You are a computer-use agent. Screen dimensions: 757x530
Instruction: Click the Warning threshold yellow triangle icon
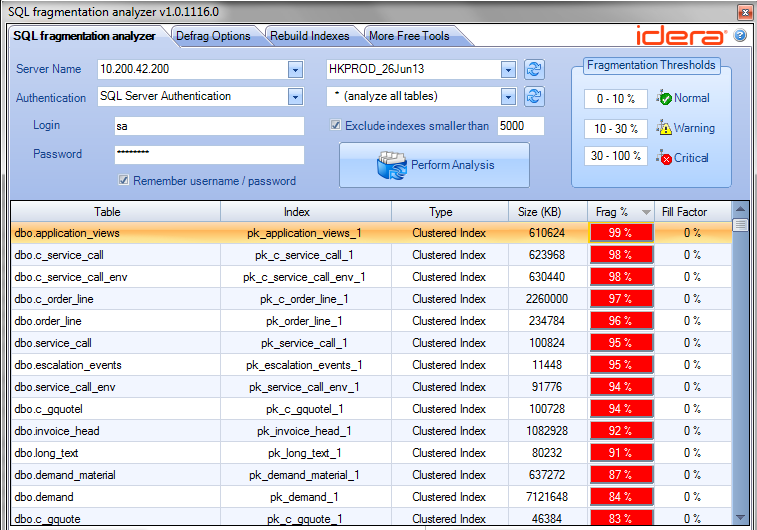pyautogui.click(x=664, y=128)
